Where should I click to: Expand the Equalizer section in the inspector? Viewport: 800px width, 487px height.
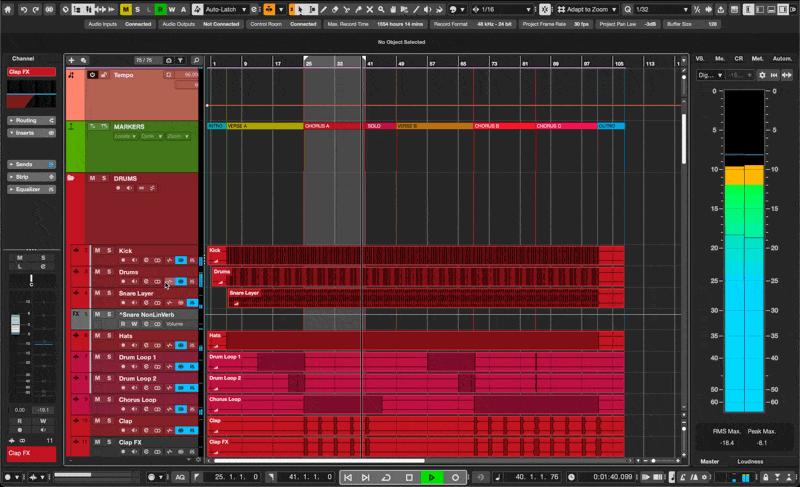coord(31,189)
